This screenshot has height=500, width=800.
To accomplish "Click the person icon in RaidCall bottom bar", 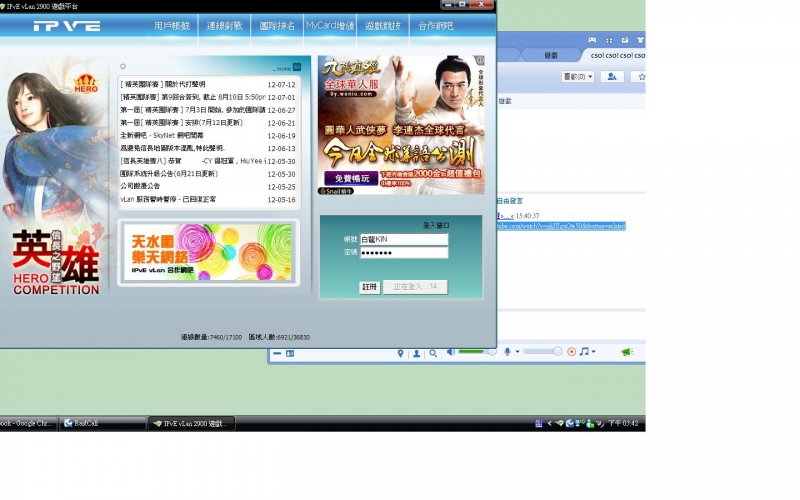I will 416,353.
